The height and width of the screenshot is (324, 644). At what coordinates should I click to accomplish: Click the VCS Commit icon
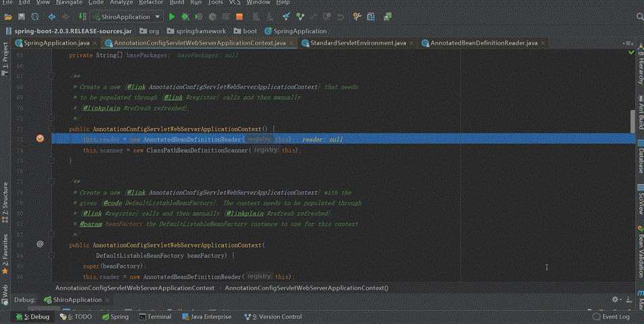coord(300,17)
